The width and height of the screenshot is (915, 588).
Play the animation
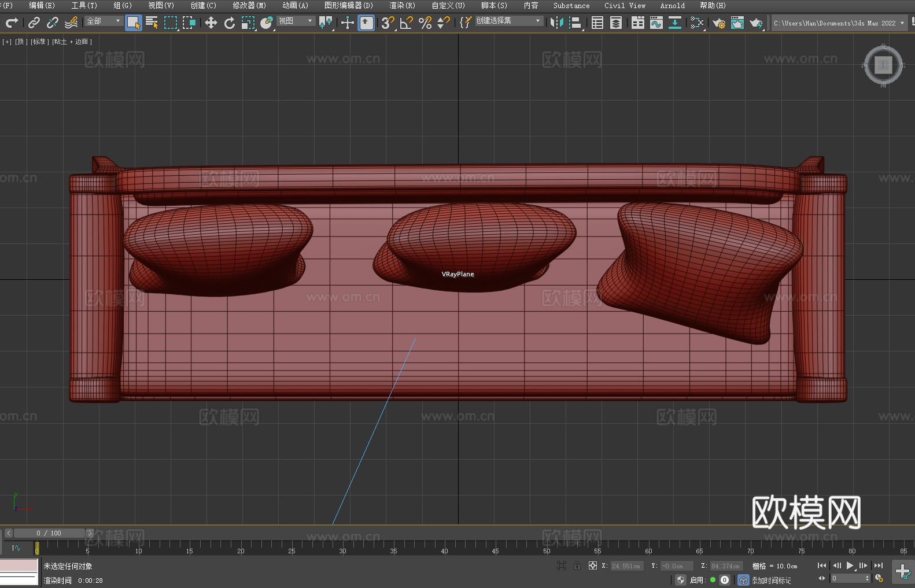(x=850, y=565)
